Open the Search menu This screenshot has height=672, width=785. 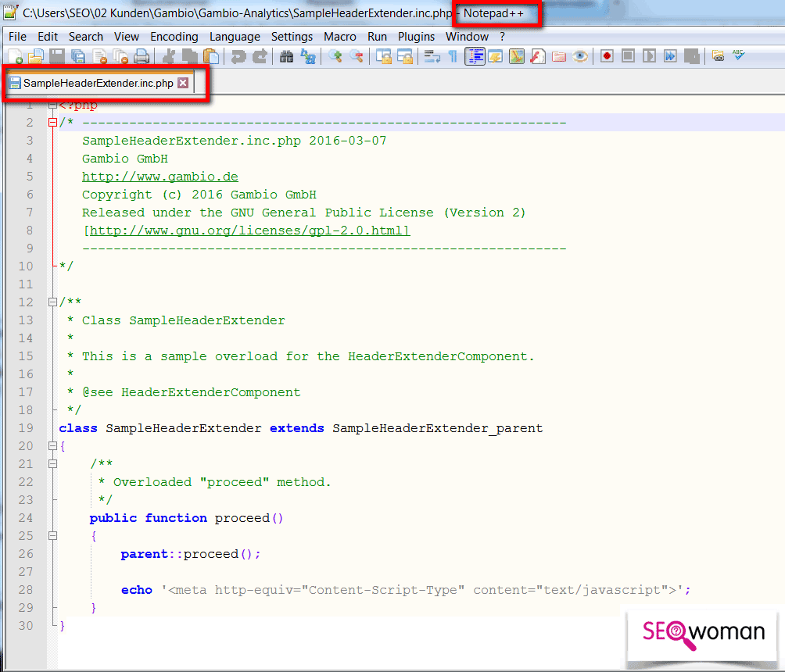click(85, 37)
